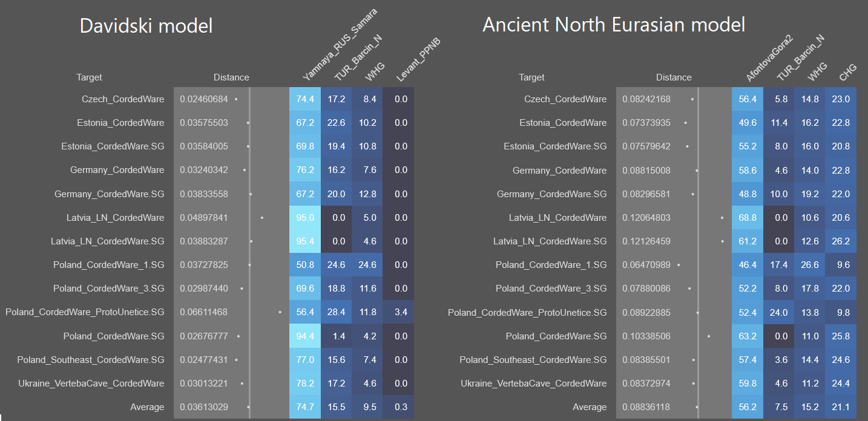Click Average row label in Ancient North Eurasian model
The height and width of the screenshot is (421, 868).
coord(590,407)
